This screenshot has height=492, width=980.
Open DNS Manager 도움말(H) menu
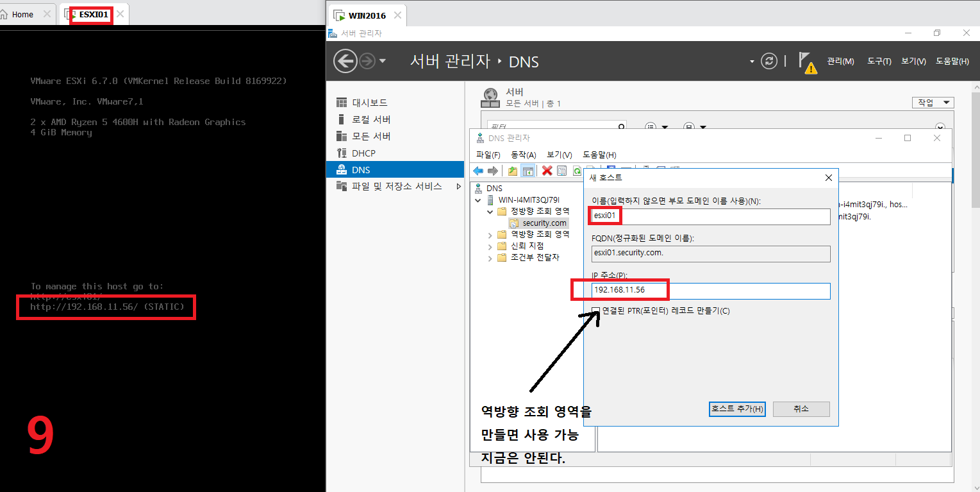(x=599, y=155)
